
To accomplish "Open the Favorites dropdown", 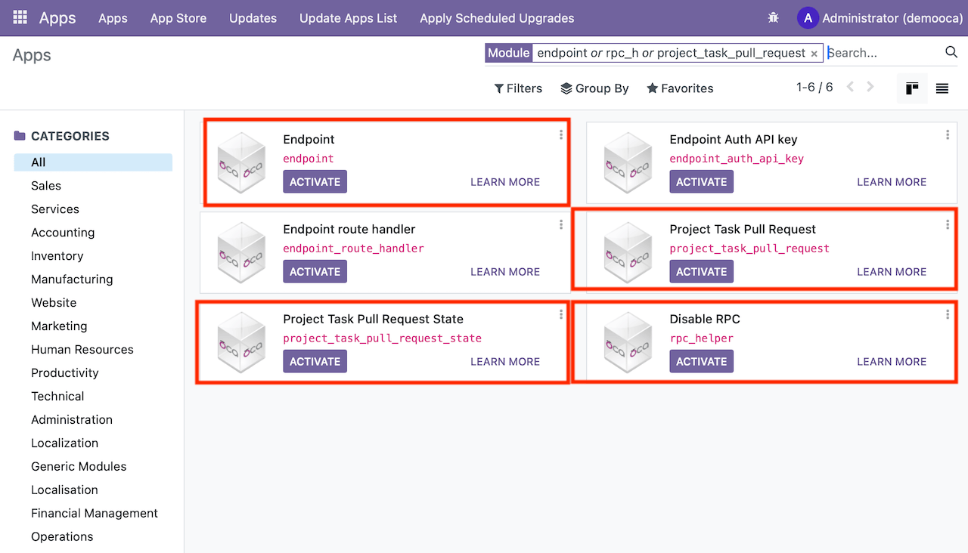I will point(680,88).
